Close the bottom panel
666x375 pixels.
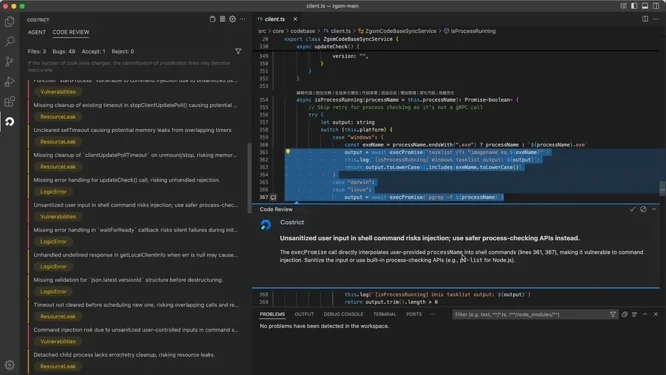656,314
